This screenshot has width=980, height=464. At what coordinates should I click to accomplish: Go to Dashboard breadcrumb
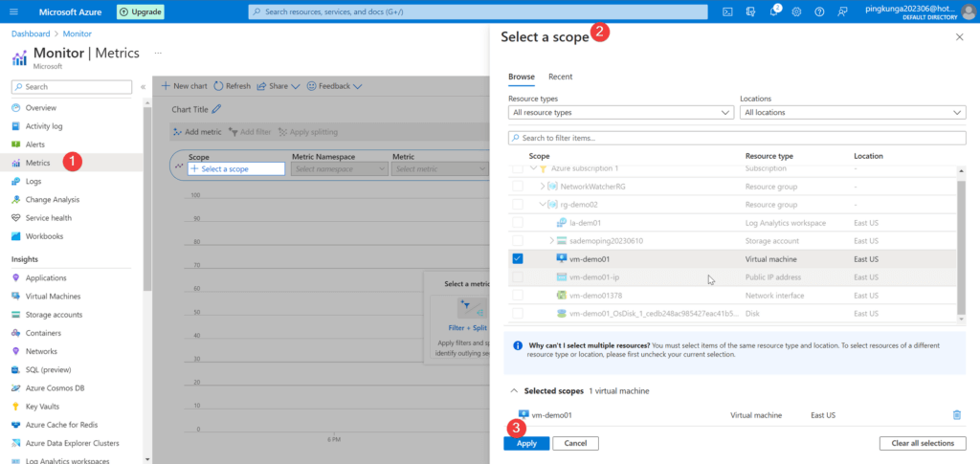point(31,33)
